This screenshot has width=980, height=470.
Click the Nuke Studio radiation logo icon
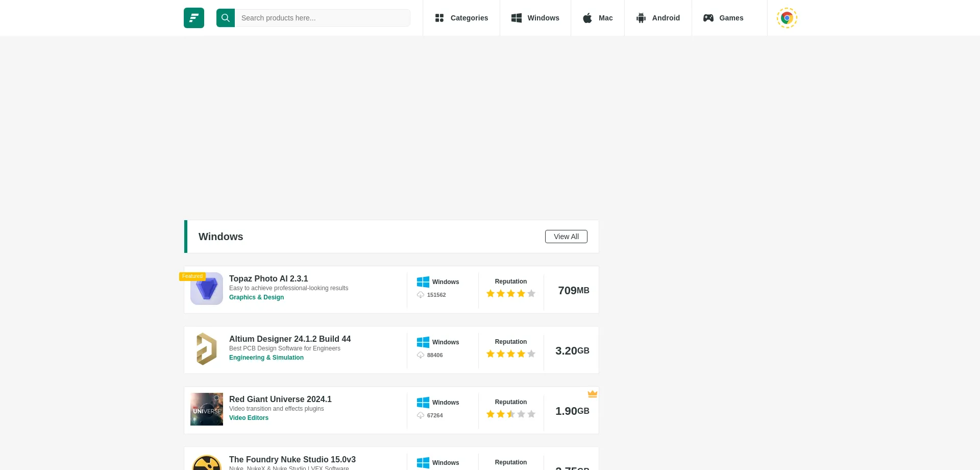click(207, 463)
